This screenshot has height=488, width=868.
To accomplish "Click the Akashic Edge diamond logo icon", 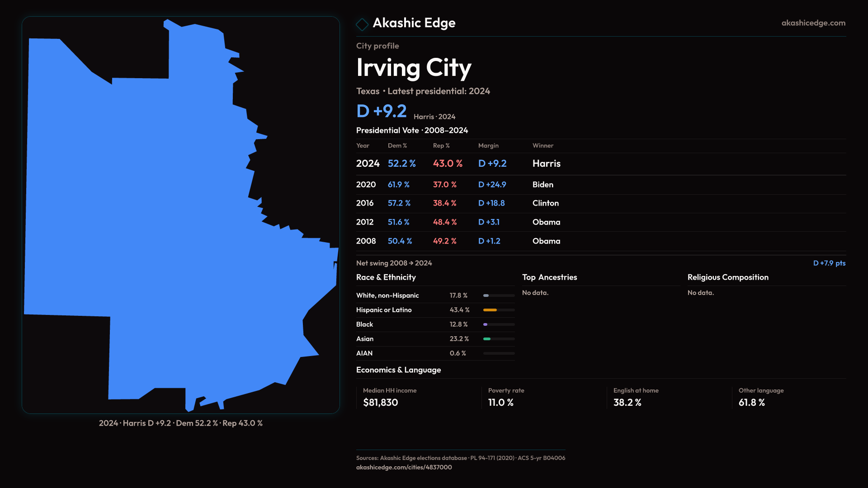I will [x=362, y=24].
